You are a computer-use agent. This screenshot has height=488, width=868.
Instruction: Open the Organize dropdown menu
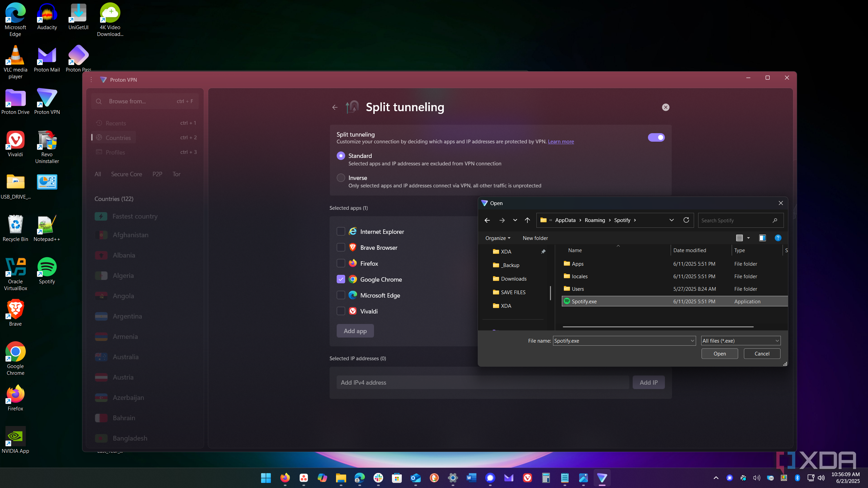[497, 238]
